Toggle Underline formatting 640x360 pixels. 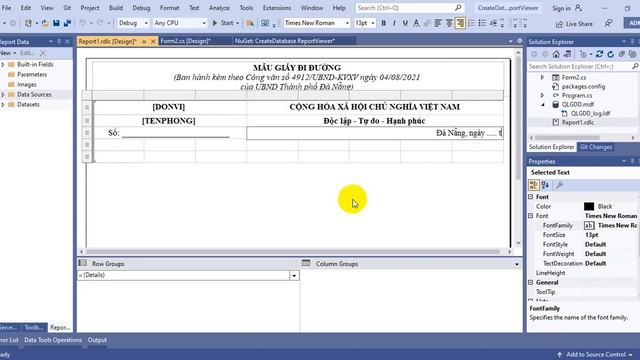[x=405, y=23]
